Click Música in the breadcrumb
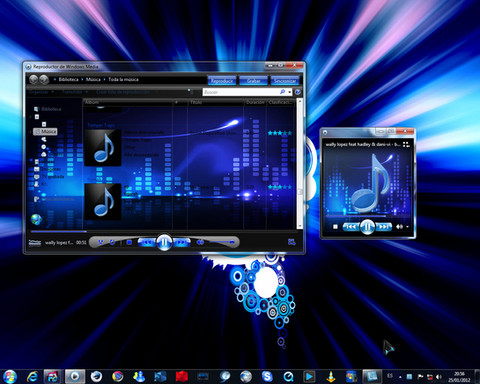The width and height of the screenshot is (480, 384). (93, 79)
